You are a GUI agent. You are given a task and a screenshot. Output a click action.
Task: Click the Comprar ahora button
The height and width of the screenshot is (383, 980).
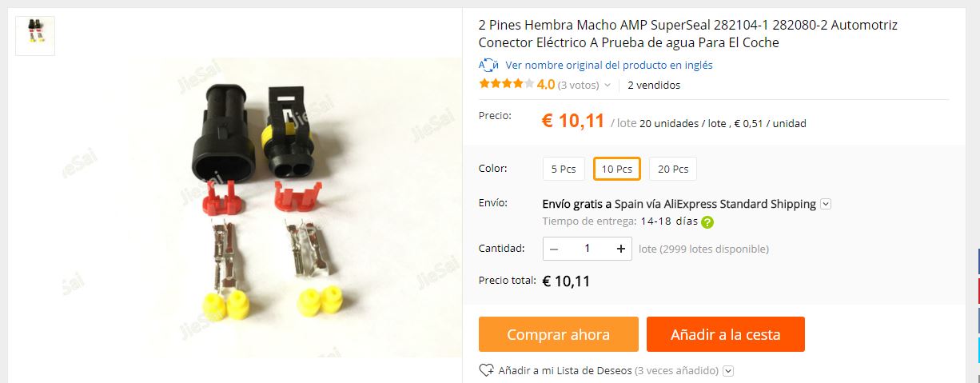(558, 334)
